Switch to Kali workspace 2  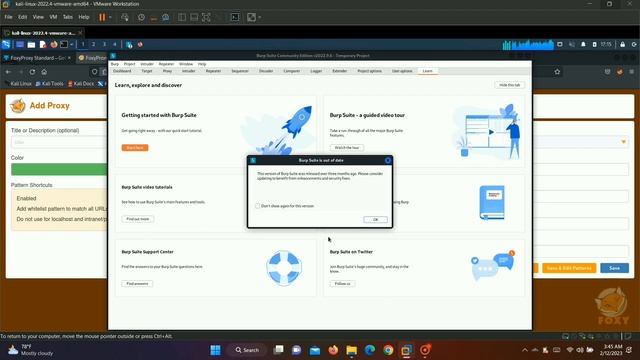pyautogui.click(x=93, y=44)
